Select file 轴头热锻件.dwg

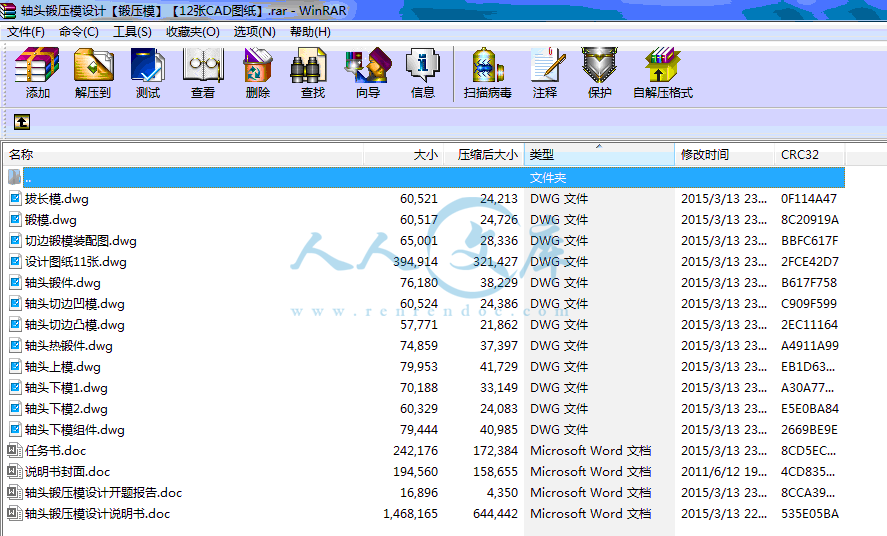point(69,345)
